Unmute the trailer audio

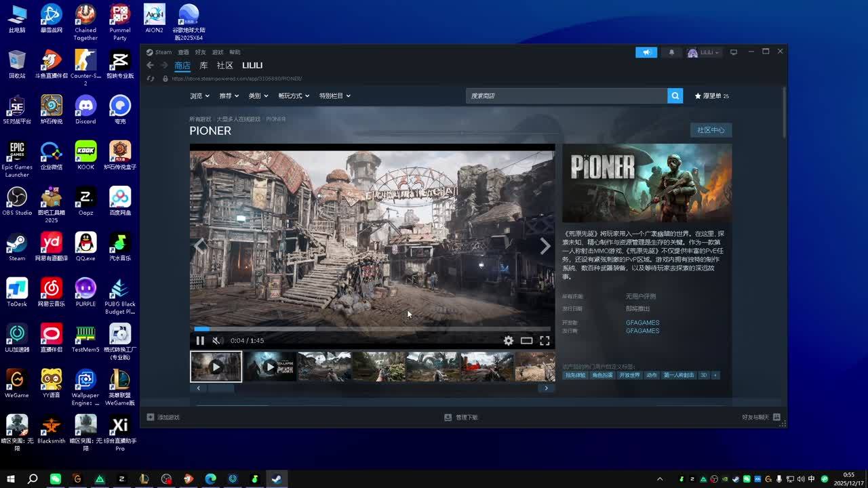tap(217, 341)
